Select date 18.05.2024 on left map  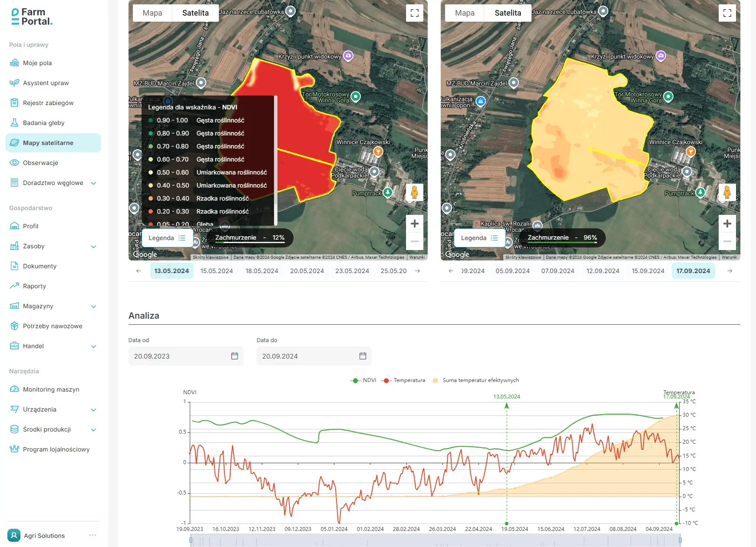tap(262, 271)
